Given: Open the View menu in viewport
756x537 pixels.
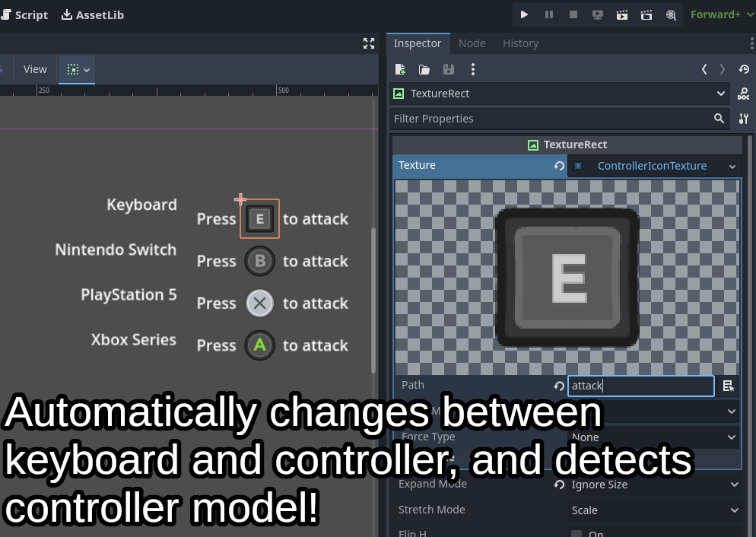Looking at the screenshot, I should [x=35, y=69].
